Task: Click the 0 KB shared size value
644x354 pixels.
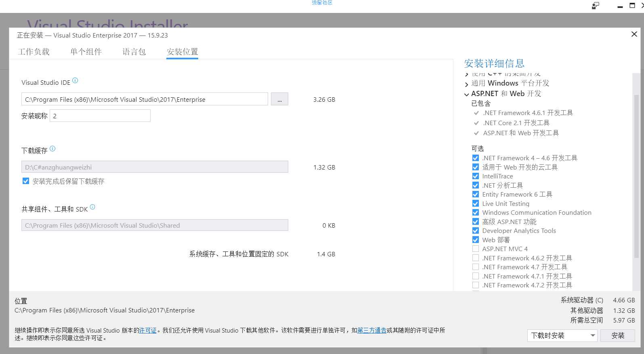Action: [329, 225]
